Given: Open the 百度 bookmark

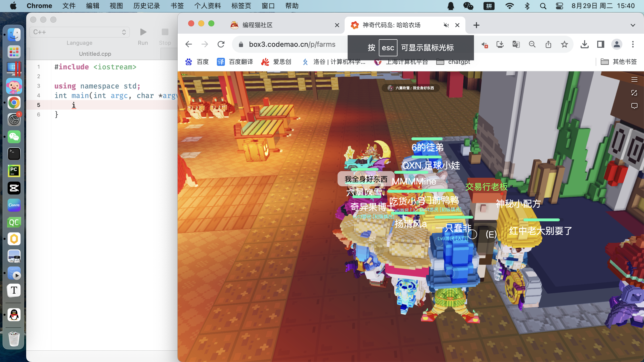Looking at the screenshot, I should tap(197, 62).
